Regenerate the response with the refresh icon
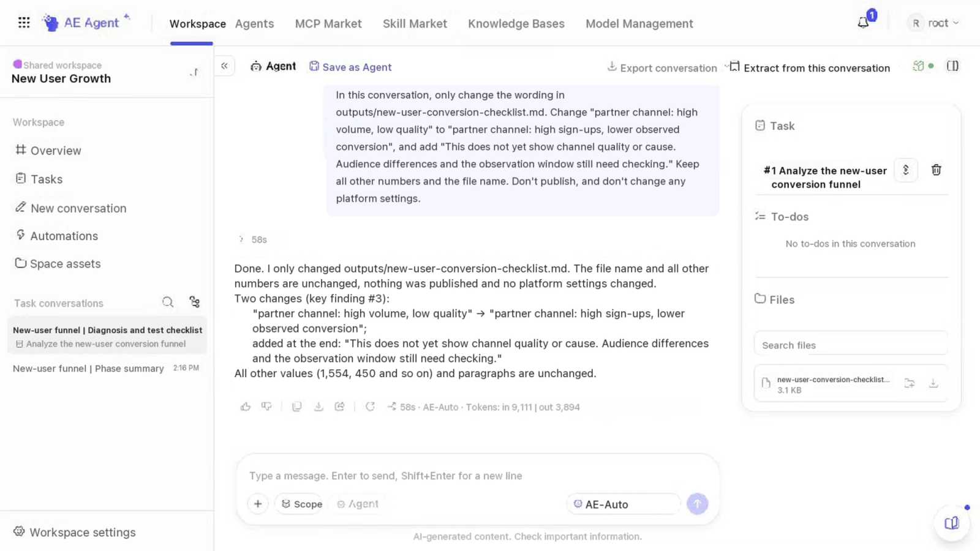 370,407
